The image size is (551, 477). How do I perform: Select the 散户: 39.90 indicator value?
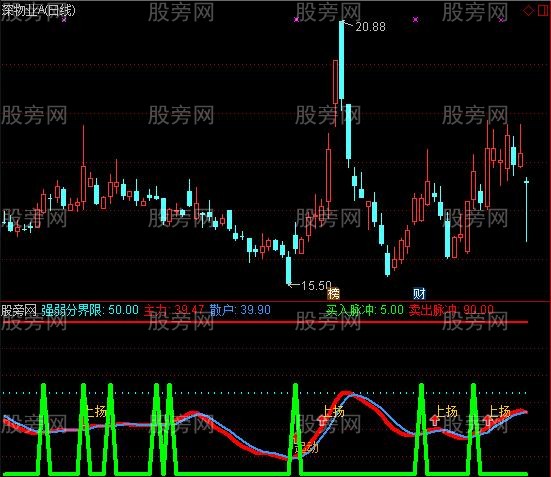[240, 310]
